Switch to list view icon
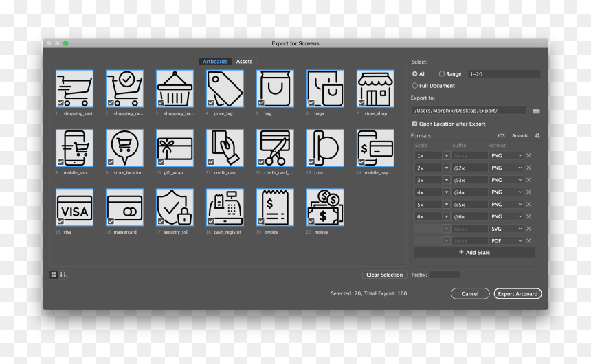The image size is (591, 364). [x=63, y=275]
